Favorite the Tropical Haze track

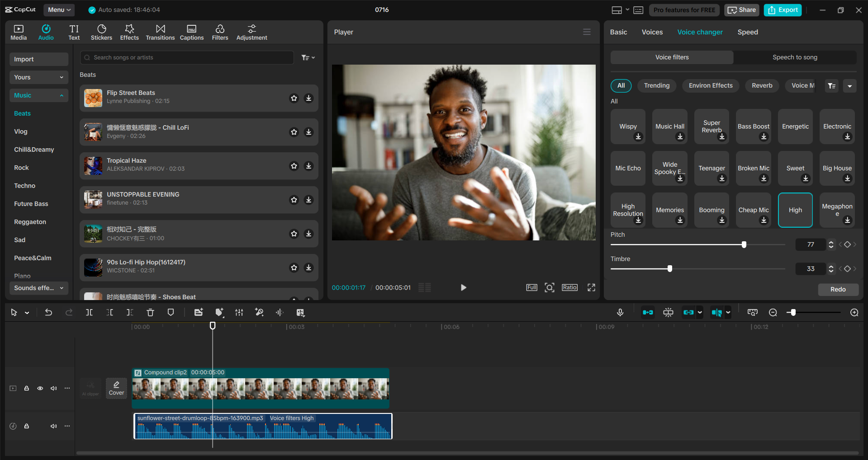click(x=294, y=166)
